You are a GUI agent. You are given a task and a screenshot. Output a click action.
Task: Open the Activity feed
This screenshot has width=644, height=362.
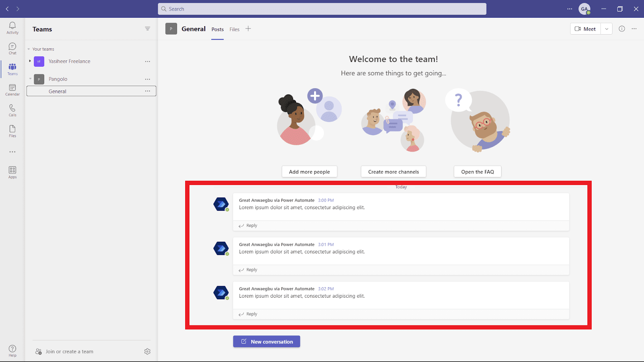click(x=12, y=27)
